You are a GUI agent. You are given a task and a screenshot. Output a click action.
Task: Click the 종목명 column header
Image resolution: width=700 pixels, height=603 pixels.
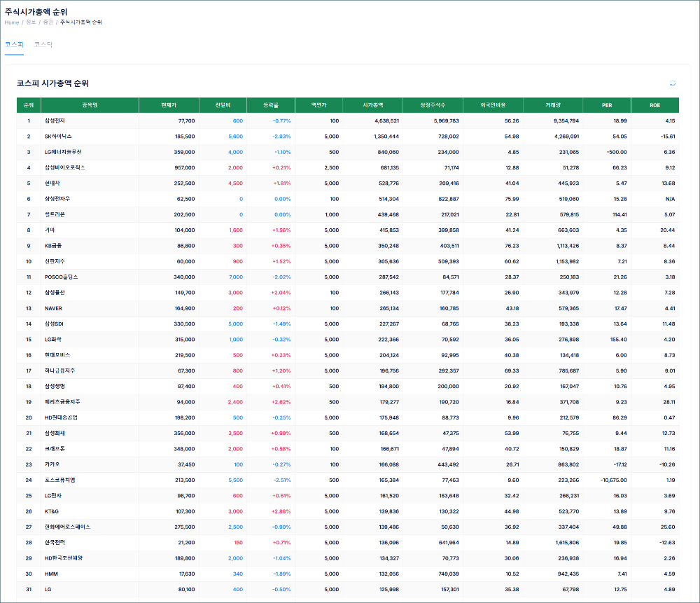tap(90, 105)
